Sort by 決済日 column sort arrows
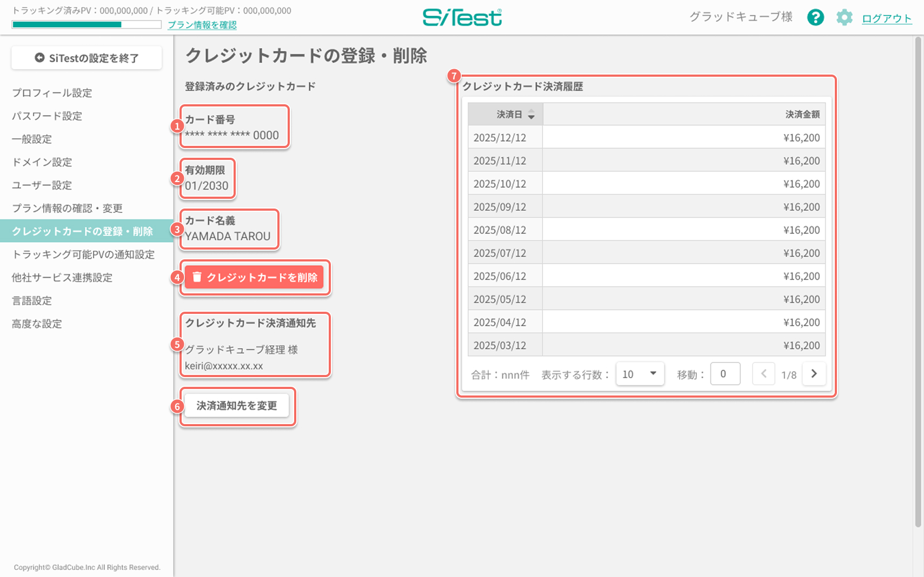The height and width of the screenshot is (577, 924). (531, 115)
